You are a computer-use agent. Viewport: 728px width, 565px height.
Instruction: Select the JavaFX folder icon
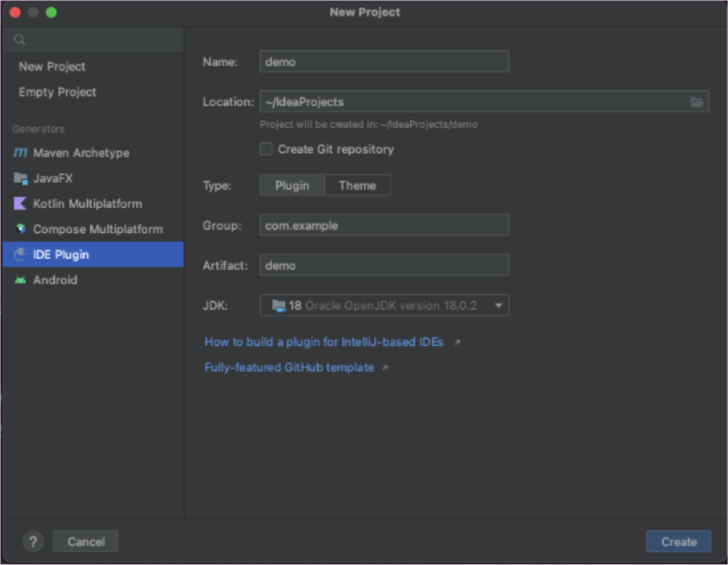pos(21,178)
